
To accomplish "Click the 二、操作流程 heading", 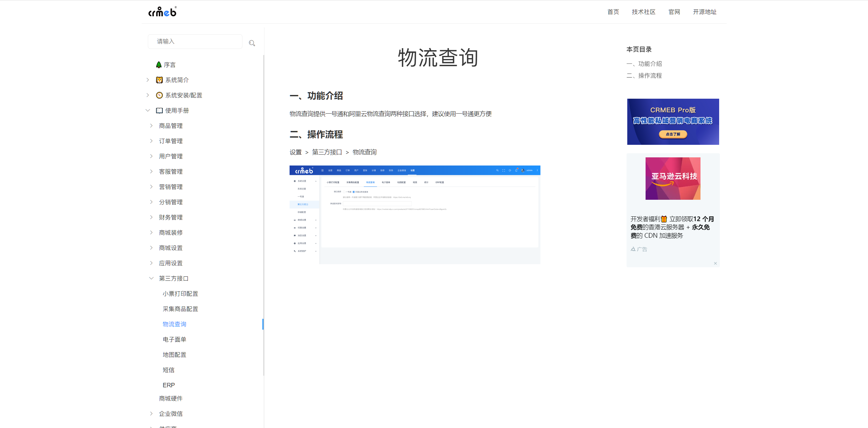I will [316, 135].
